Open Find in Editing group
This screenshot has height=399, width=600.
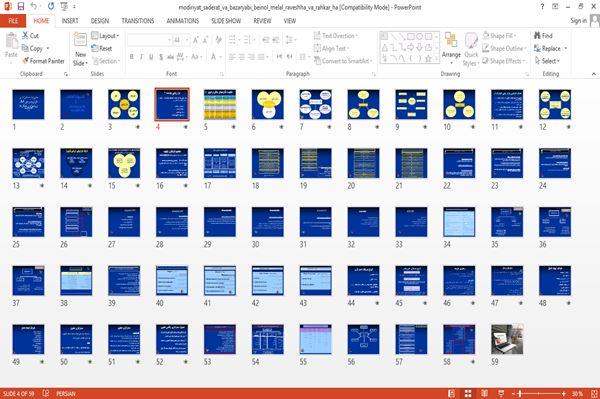click(543, 36)
